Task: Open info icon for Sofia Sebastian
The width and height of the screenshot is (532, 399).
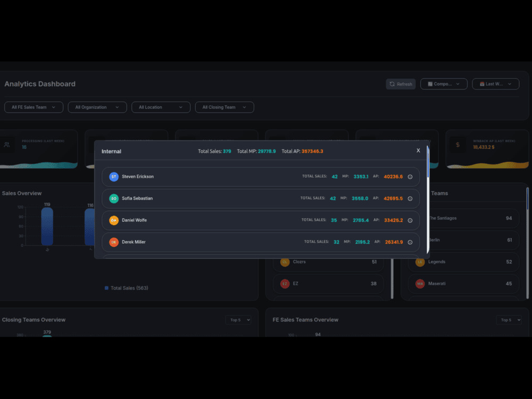Action: [x=410, y=198]
